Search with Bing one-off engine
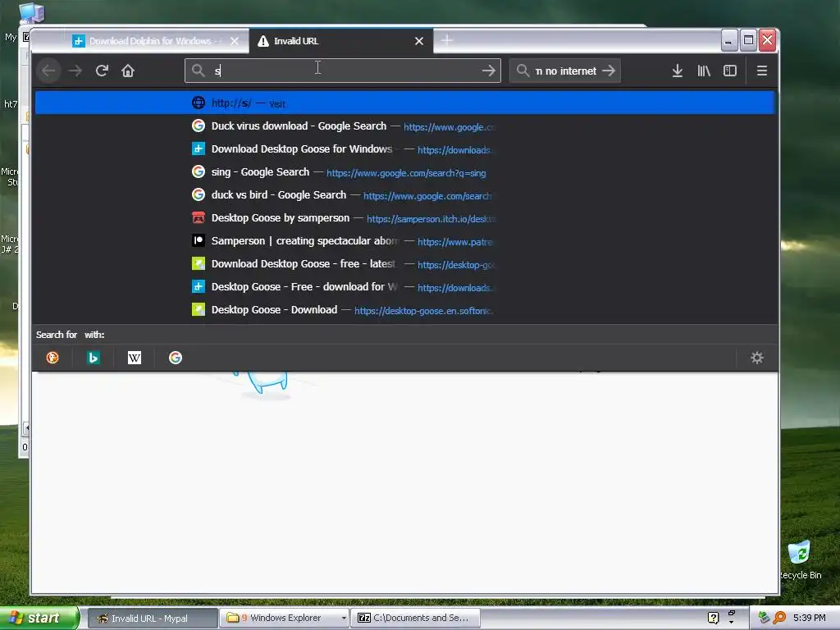This screenshot has width=840, height=630. (x=94, y=358)
